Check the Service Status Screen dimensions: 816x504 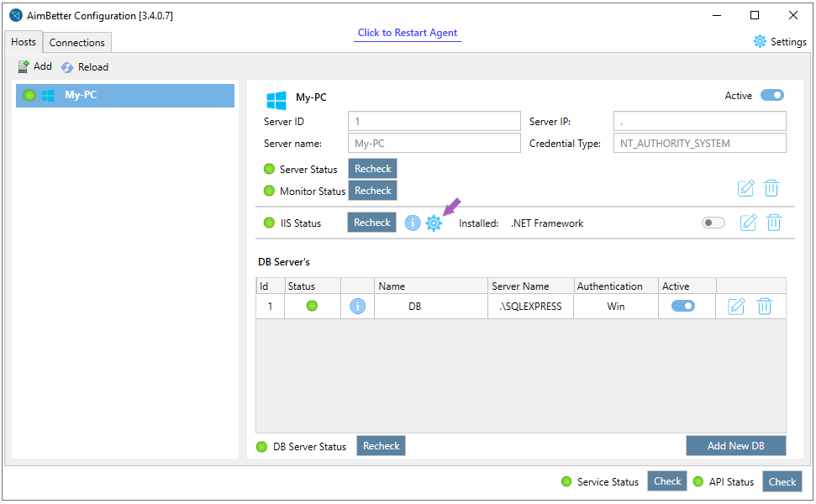click(x=667, y=481)
